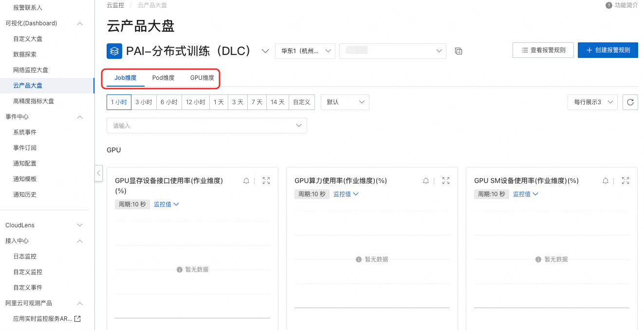Collapse the sidebar using the arrow handle
644x330 pixels.
pos(98,173)
